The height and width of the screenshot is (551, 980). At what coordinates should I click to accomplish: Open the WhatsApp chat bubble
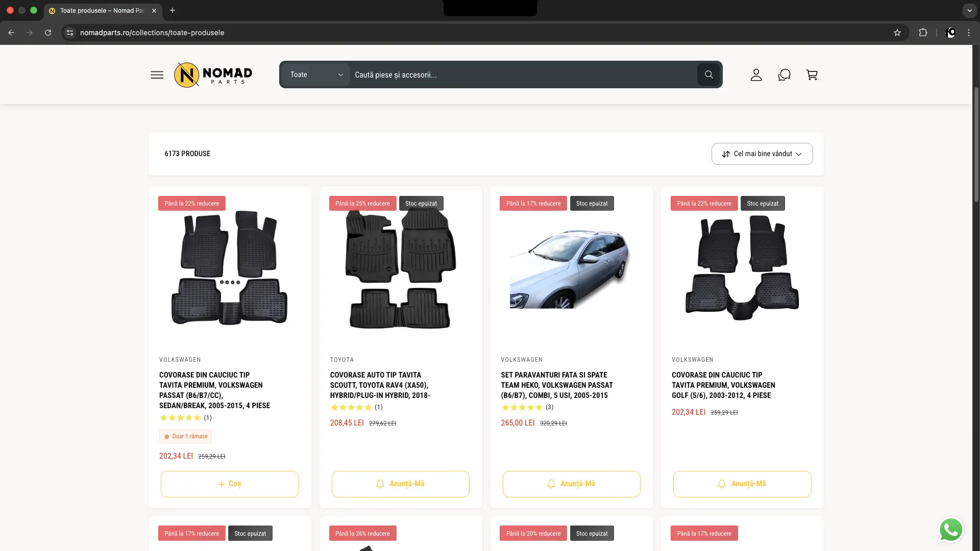(x=951, y=530)
